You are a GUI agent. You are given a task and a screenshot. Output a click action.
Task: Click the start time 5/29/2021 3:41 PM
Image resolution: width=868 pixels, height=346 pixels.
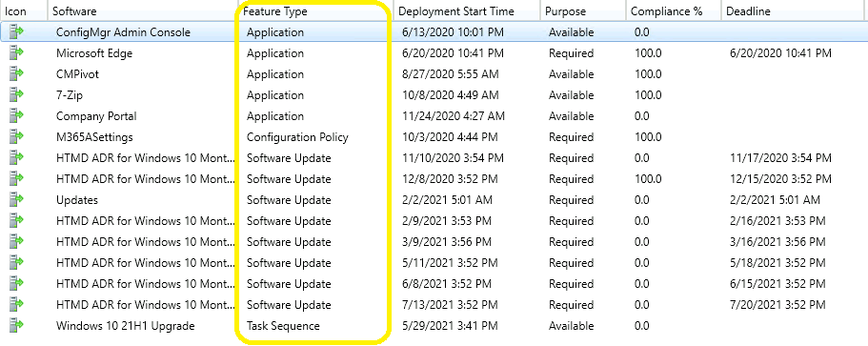click(450, 326)
